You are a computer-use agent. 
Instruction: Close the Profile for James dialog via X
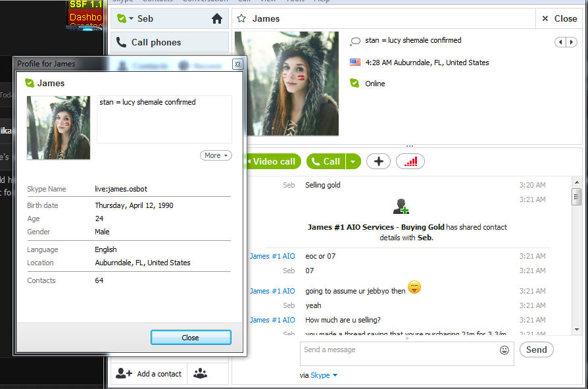pyautogui.click(x=237, y=64)
